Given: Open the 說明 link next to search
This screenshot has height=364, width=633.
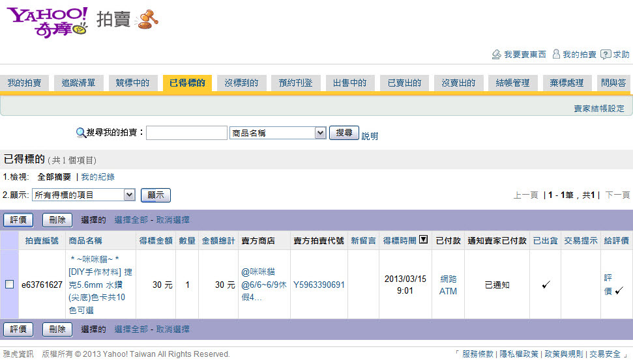Looking at the screenshot, I should (x=370, y=136).
